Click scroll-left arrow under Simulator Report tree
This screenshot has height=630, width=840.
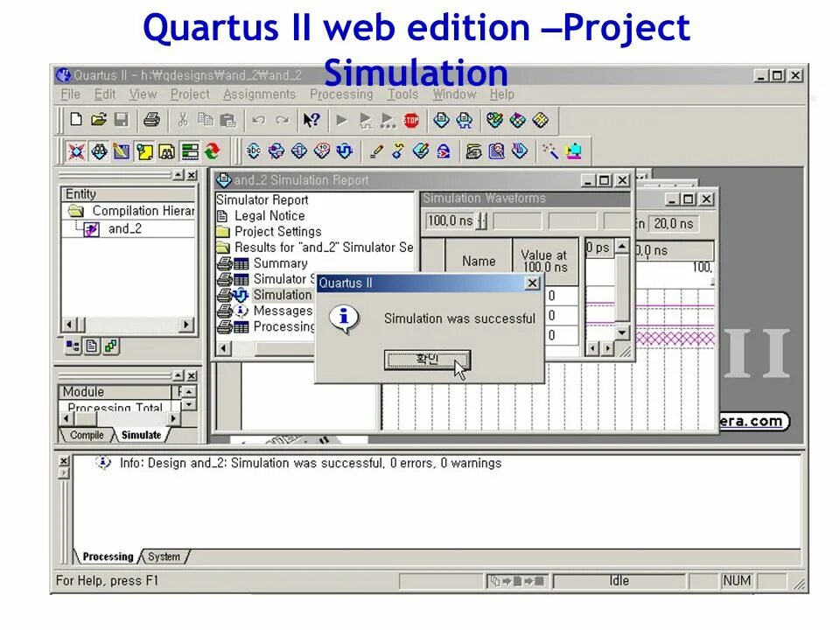[x=223, y=349]
